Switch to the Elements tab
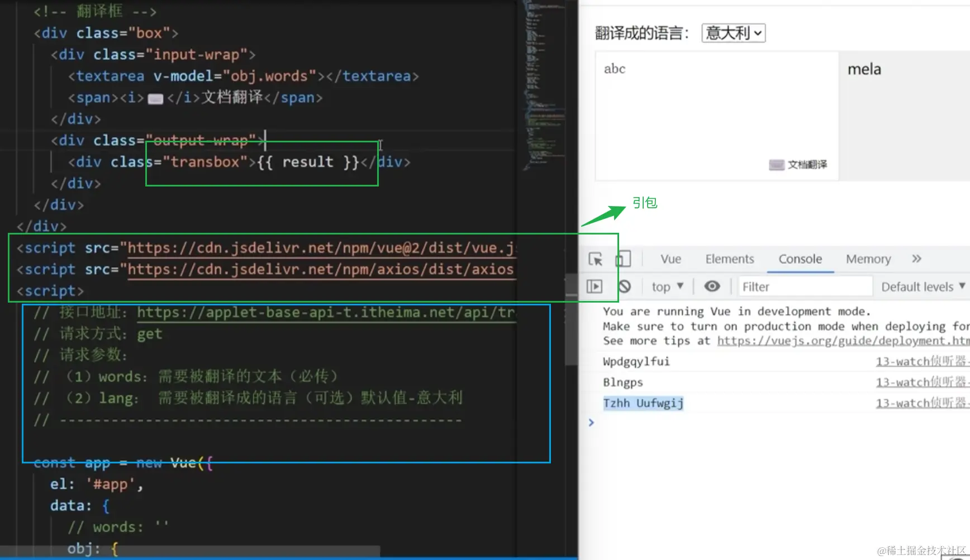 click(729, 259)
